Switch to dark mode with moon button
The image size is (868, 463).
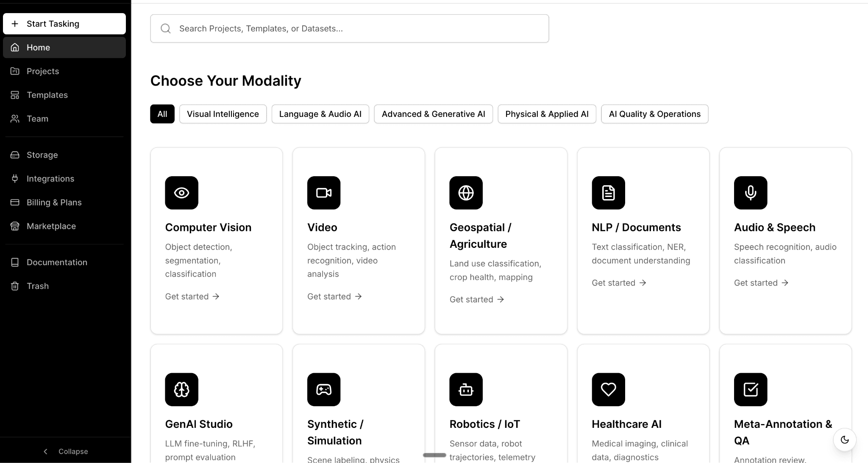pyautogui.click(x=844, y=439)
